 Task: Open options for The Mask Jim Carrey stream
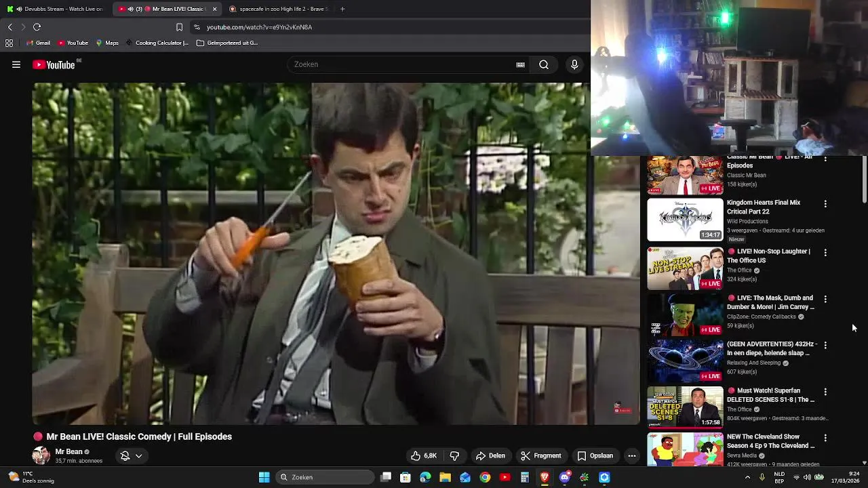[x=825, y=299]
